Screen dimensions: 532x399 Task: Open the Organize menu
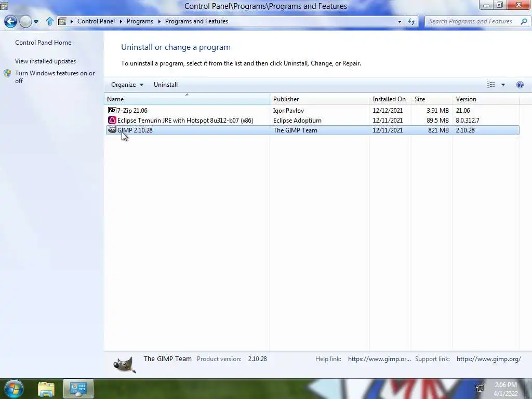tap(127, 85)
